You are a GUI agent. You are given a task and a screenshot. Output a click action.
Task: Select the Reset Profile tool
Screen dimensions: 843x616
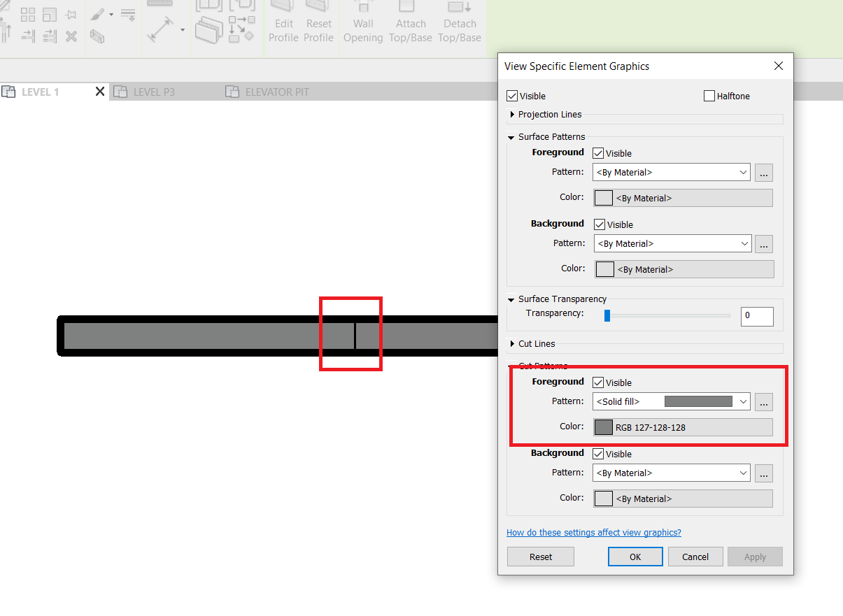(x=318, y=23)
